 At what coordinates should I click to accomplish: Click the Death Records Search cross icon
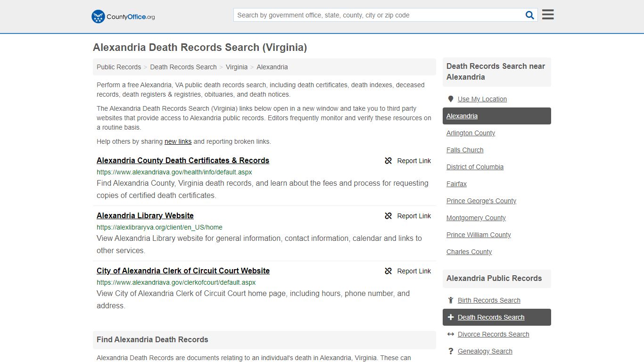[x=451, y=317]
